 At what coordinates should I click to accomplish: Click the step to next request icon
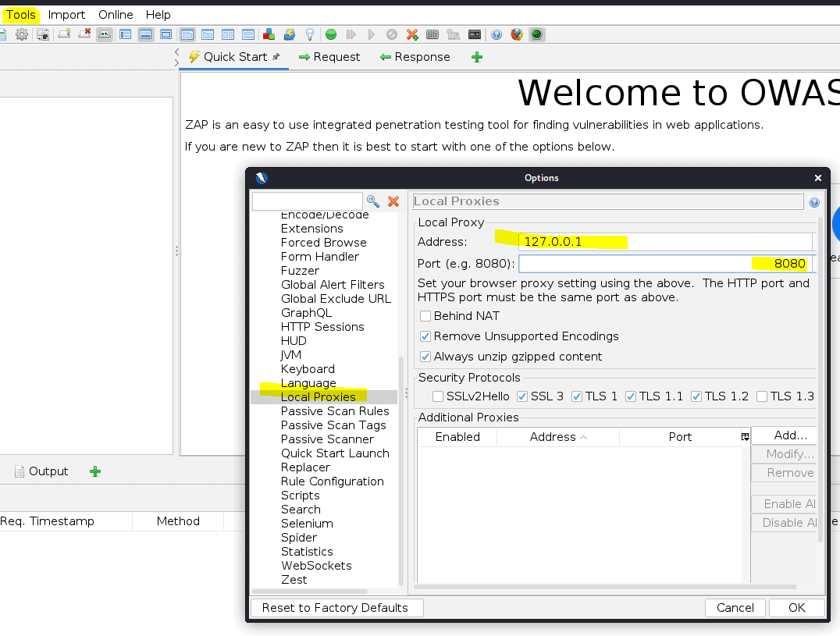351,35
